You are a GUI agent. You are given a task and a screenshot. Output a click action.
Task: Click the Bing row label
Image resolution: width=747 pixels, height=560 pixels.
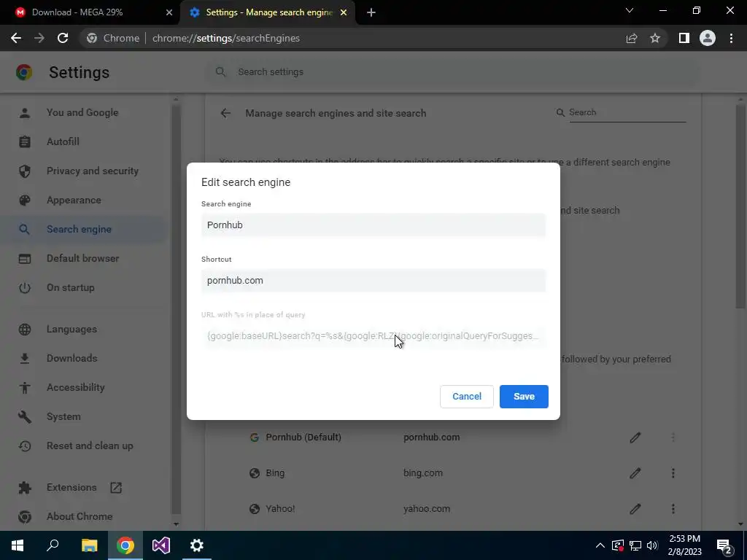(275, 472)
